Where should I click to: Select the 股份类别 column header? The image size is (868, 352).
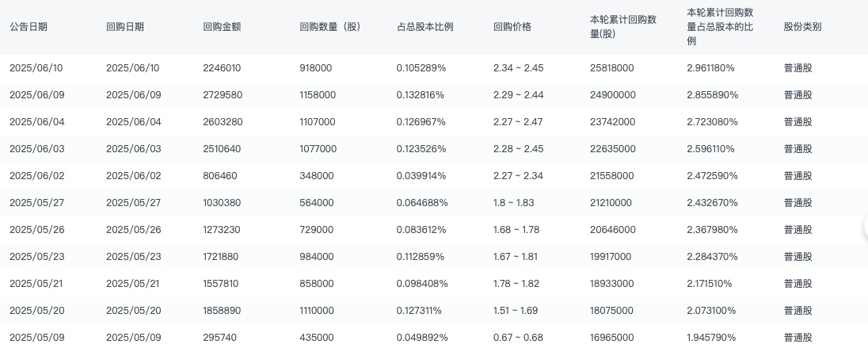pyautogui.click(x=802, y=27)
